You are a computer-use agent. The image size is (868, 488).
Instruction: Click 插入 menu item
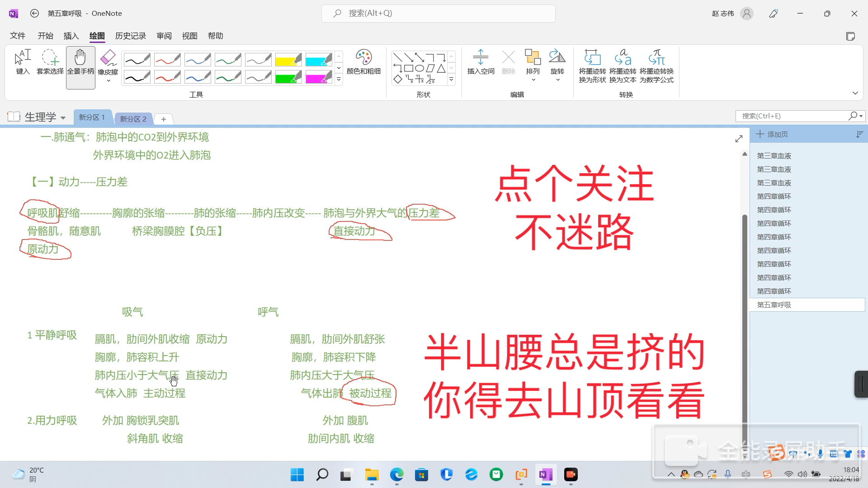point(71,36)
